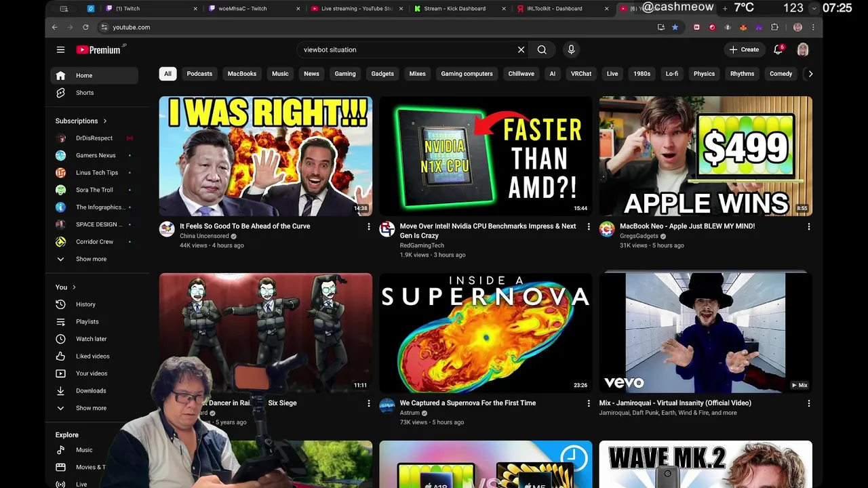Activate voice search microphone
The image size is (868, 488).
[x=571, y=49]
